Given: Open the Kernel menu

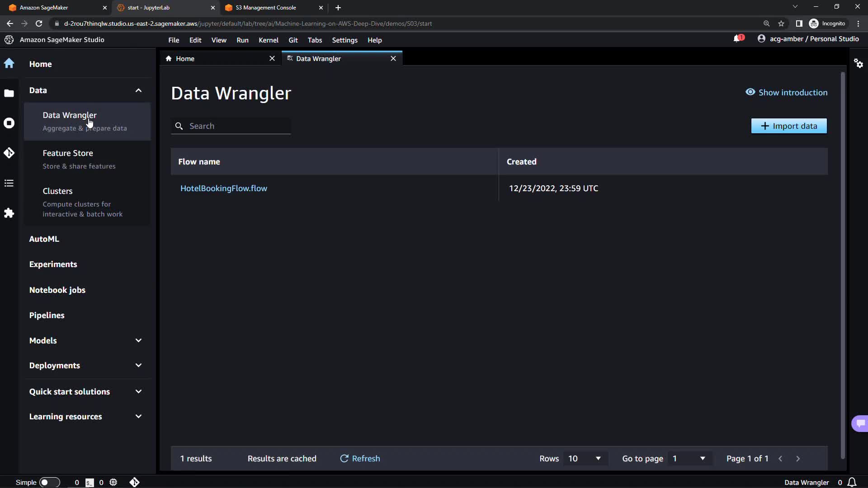Looking at the screenshot, I should pos(268,40).
